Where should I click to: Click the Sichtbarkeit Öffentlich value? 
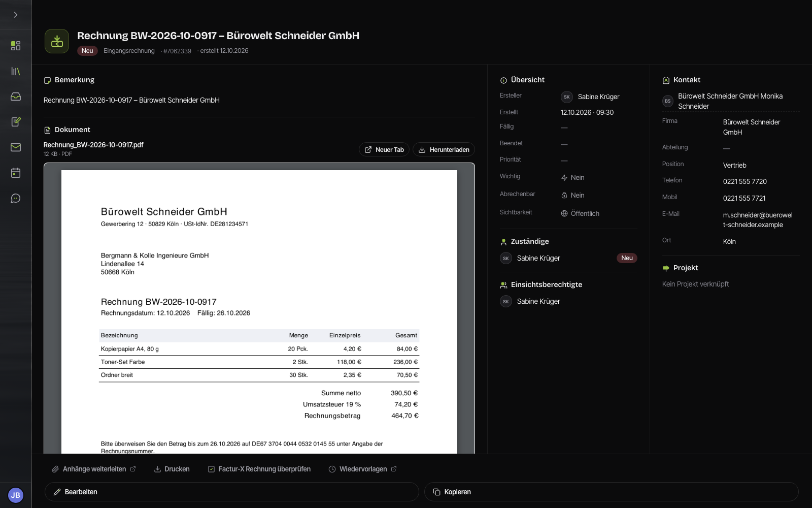(x=580, y=213)
